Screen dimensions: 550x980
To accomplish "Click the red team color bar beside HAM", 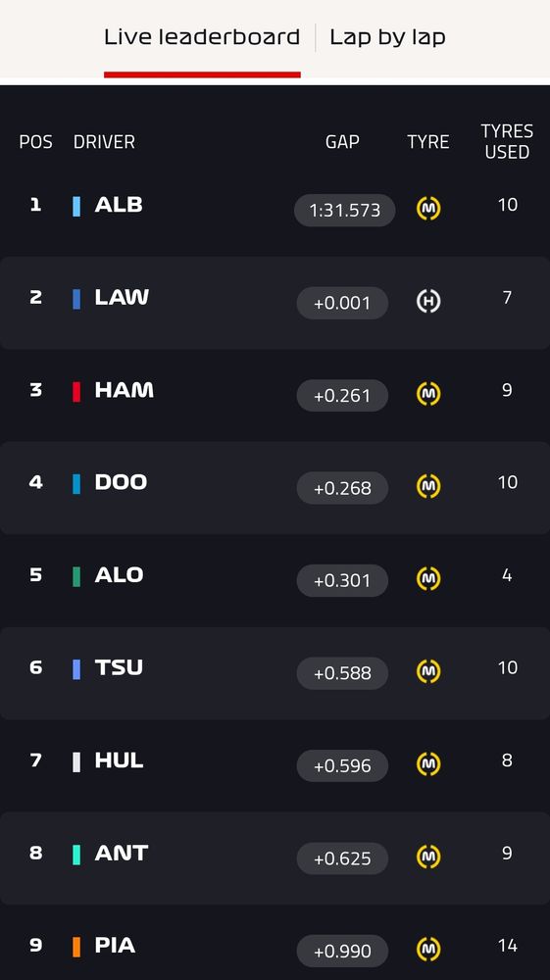I will click(76, 392).
